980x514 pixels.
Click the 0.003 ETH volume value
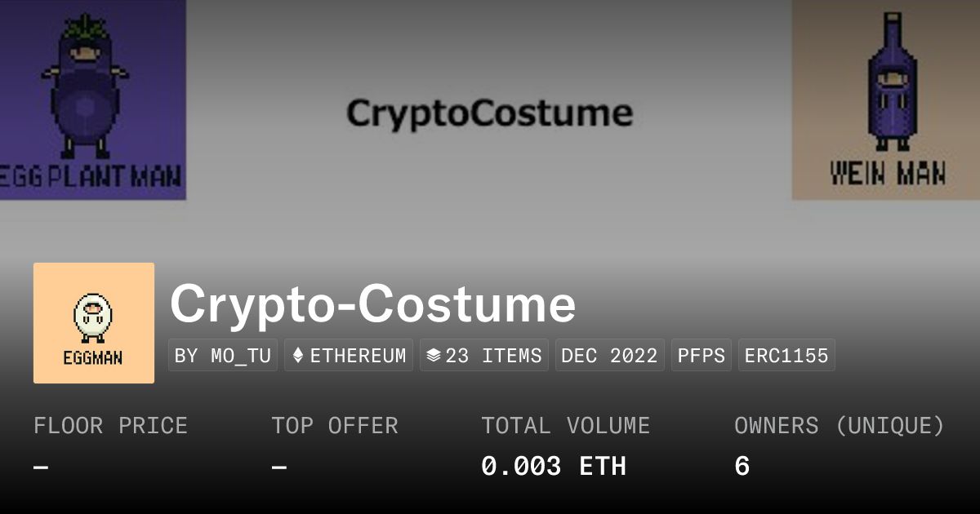coord(553,467)
